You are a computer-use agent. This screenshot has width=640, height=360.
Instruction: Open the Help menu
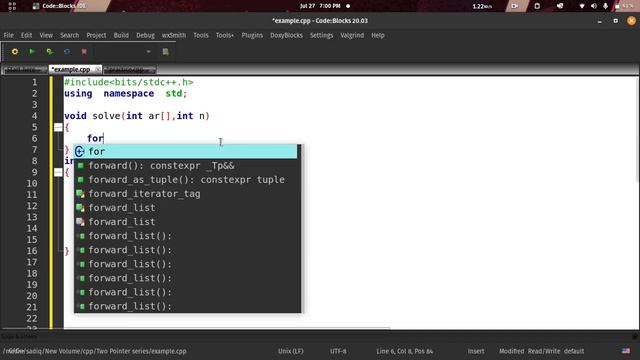[378, 36]
